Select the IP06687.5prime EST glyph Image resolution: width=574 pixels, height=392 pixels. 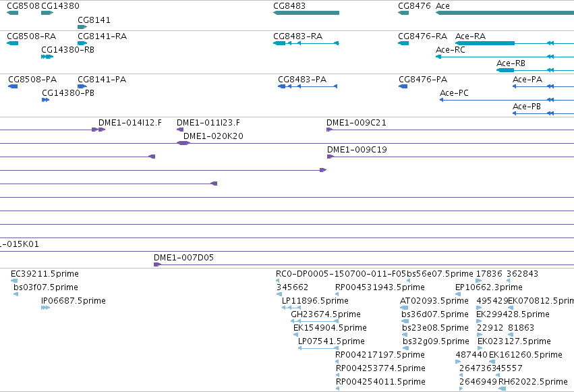tap(45, 308)
